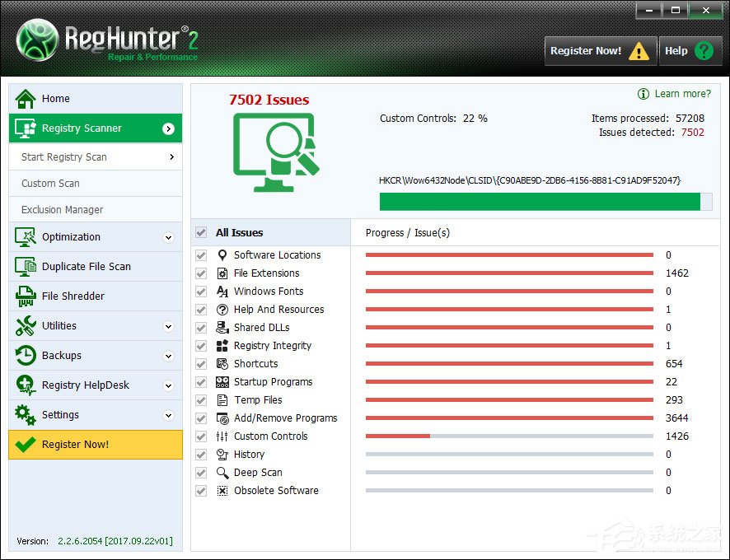Select the Add/Remove Programs issue row
The width and height of the screenshot is (730, 560).
pyautogui.click(x=285, y=418)
